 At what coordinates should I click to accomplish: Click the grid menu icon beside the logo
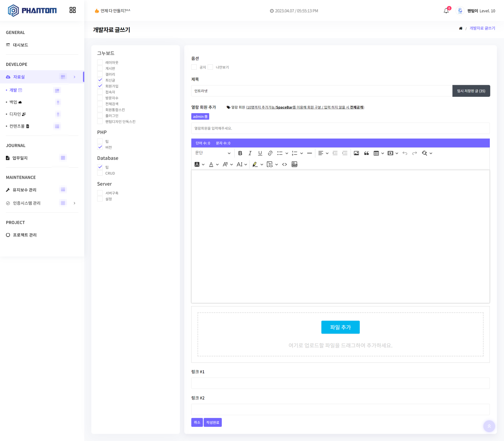pos(72,10)
